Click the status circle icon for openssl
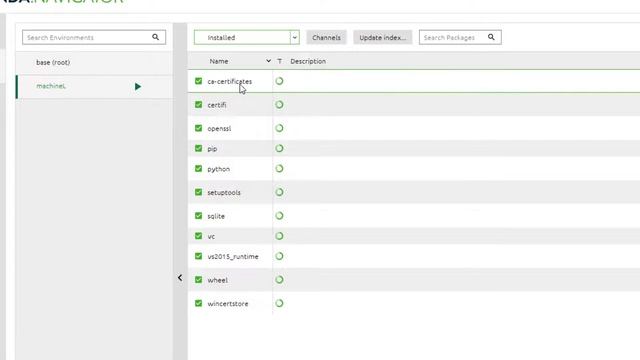Image resolution: width=640 pixels, height=360 pixels. click(279, 128)
